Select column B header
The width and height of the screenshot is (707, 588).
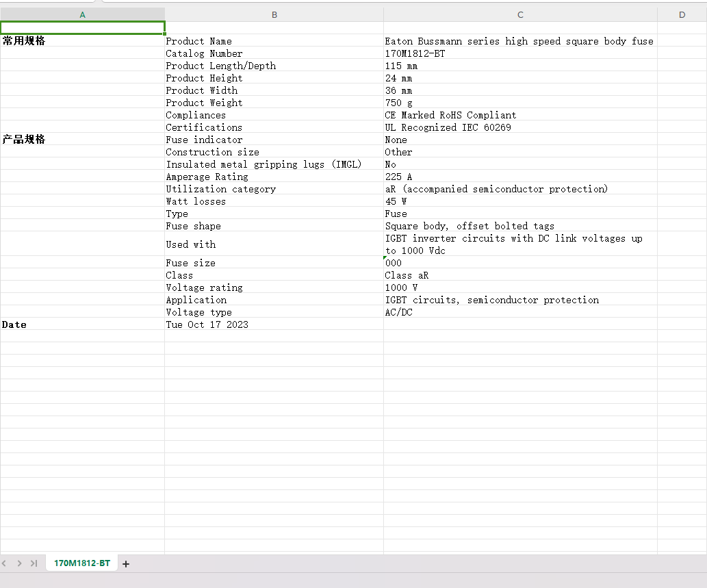tap(274, 15)
